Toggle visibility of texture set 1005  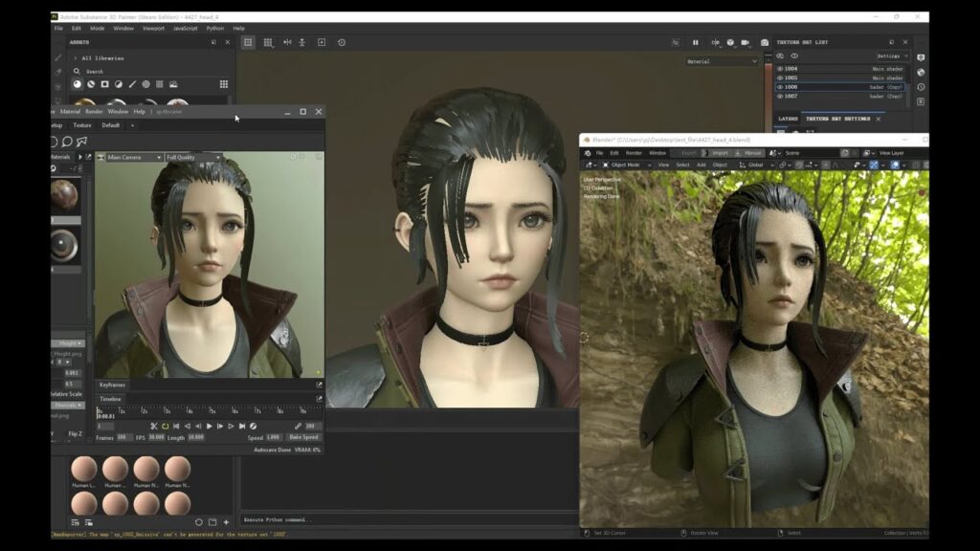click(780, 78)
